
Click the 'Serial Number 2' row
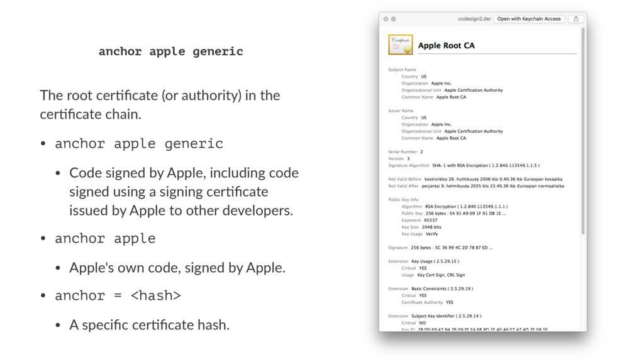pos(406,152)
